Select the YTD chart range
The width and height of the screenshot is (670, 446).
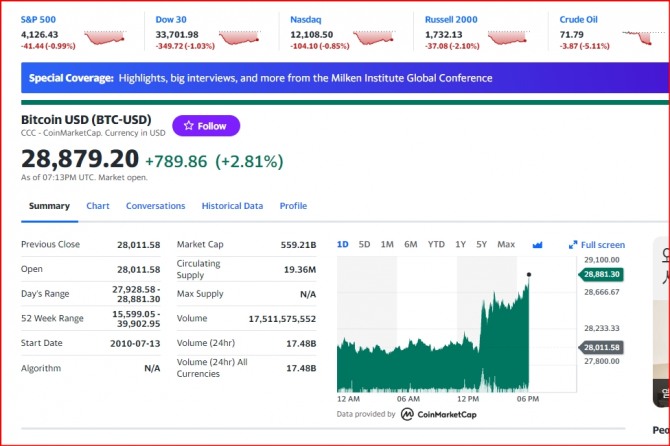[x=436, y=244]
